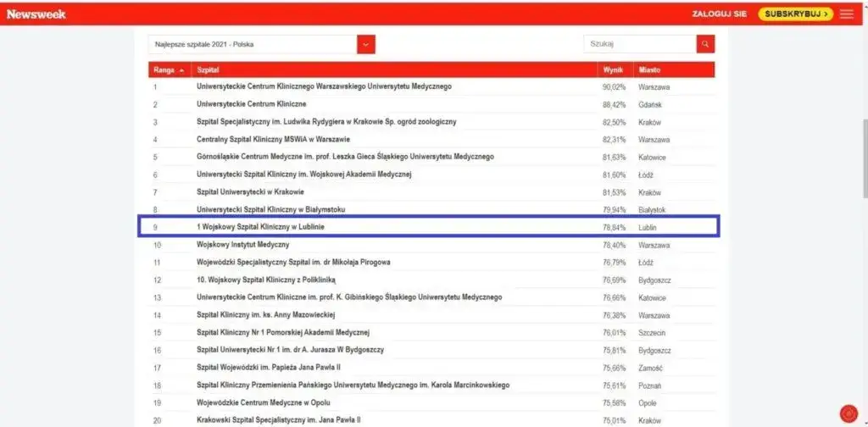Click the 78,40% score value
This screenshot has width=868, height=427.
pyautogui.click(x=614, y=245)
